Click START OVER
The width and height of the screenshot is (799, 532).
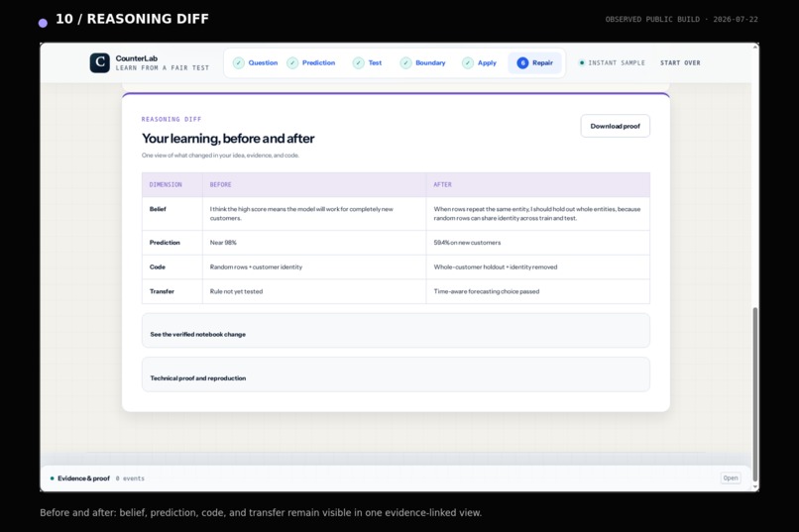pyautogui.click(x=680, y=63)
